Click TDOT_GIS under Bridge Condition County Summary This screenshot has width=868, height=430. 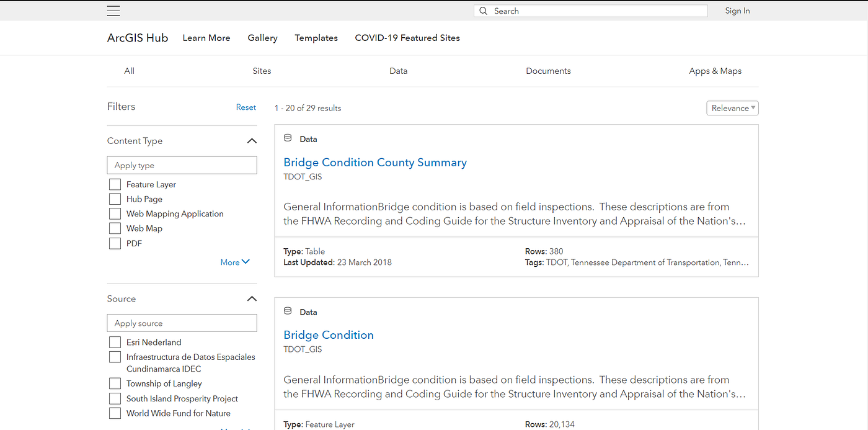click(303, 177)
